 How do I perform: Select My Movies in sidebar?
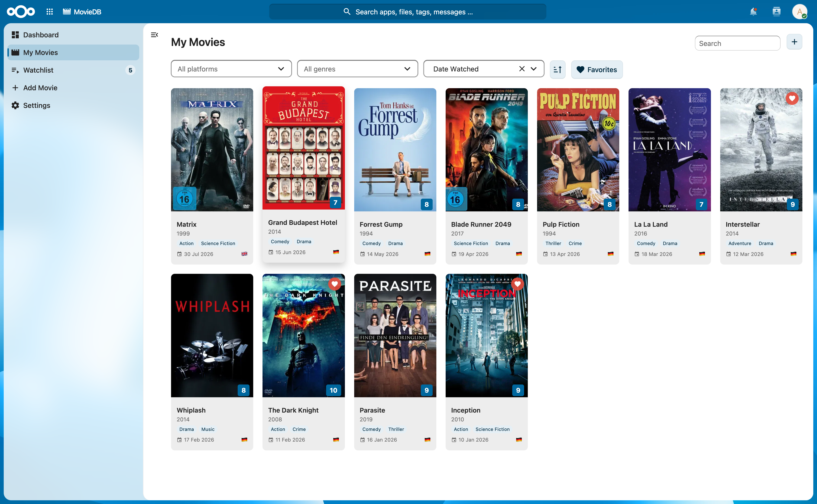(x=73, y=52)
